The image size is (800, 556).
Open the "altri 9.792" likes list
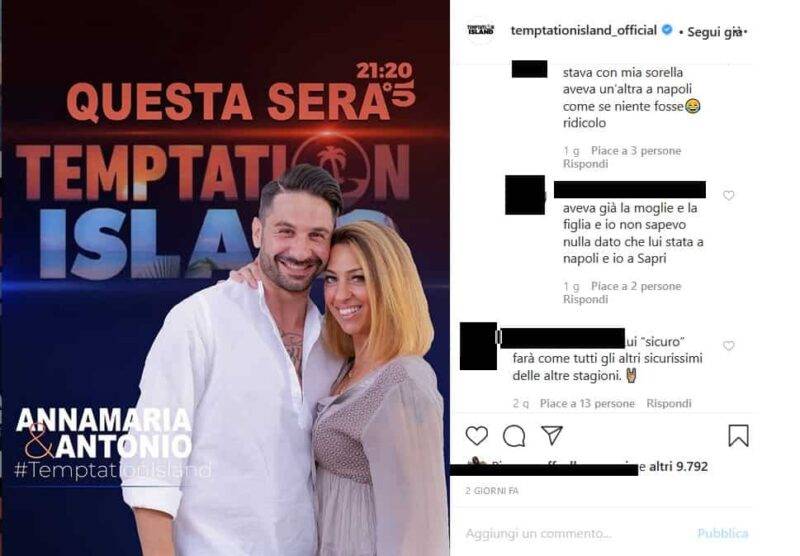coord(678,466)
